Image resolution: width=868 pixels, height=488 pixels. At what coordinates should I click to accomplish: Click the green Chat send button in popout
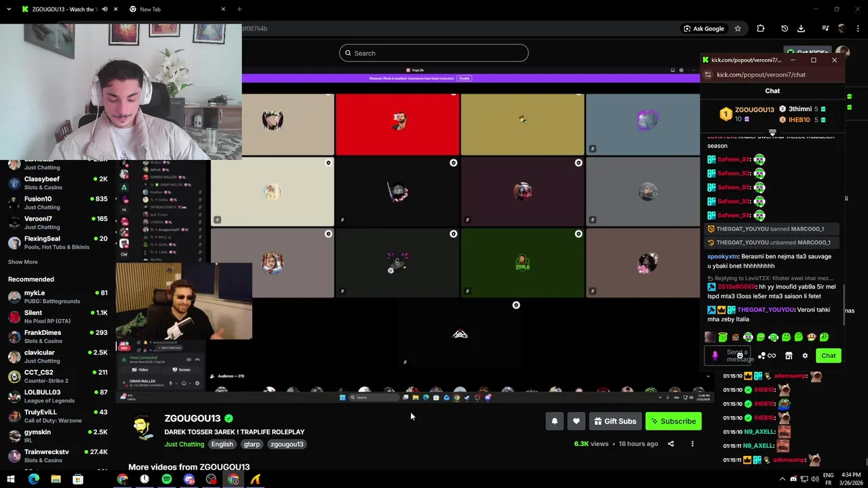[x=829, y=356]
